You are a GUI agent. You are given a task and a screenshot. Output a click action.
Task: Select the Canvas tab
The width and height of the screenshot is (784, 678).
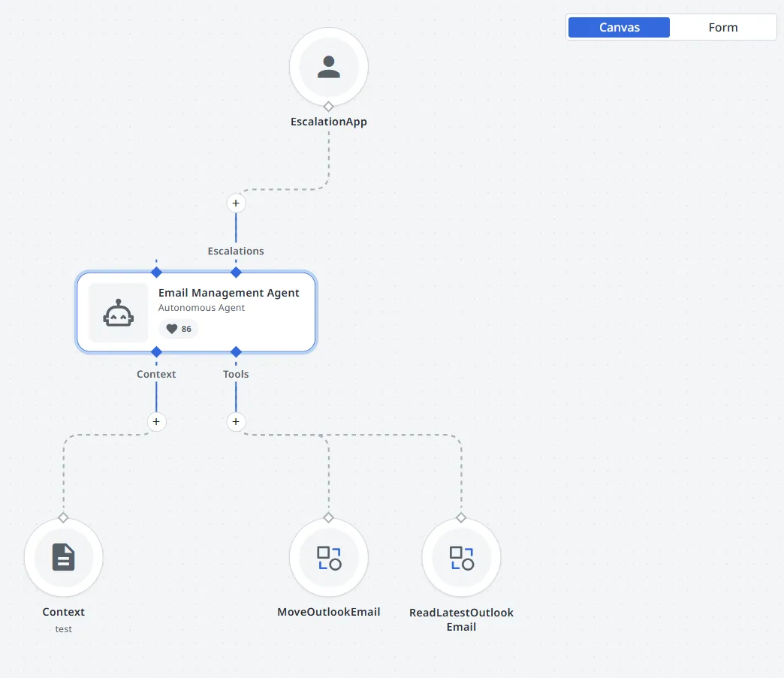coord(618,27)
